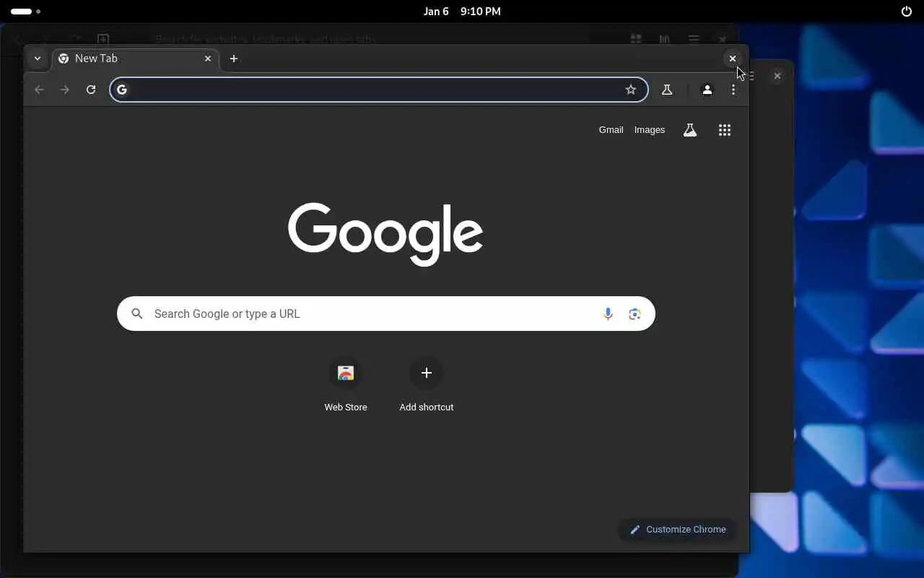
Task: Reload the page with the refresh icon
Action: 91,90
